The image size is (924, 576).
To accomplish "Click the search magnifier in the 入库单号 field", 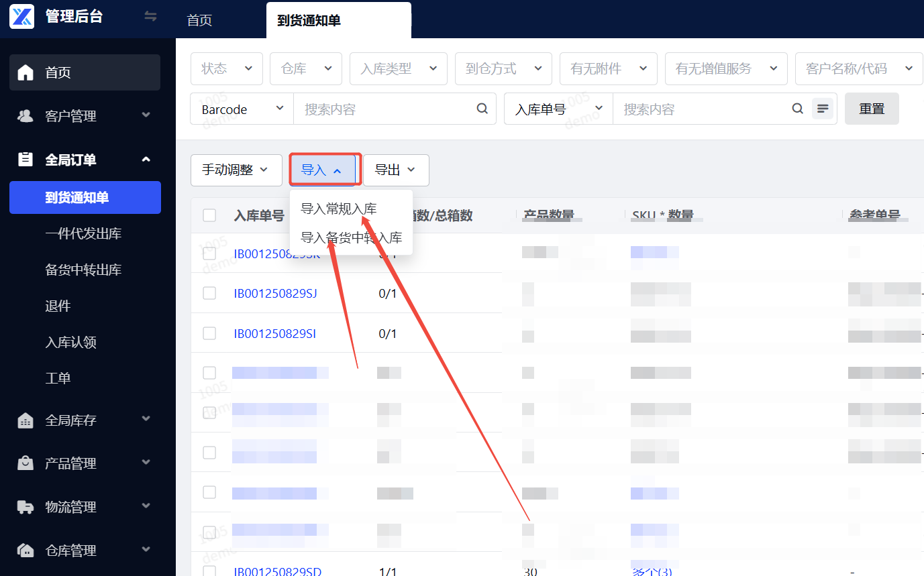I will [x=797, y=109].
